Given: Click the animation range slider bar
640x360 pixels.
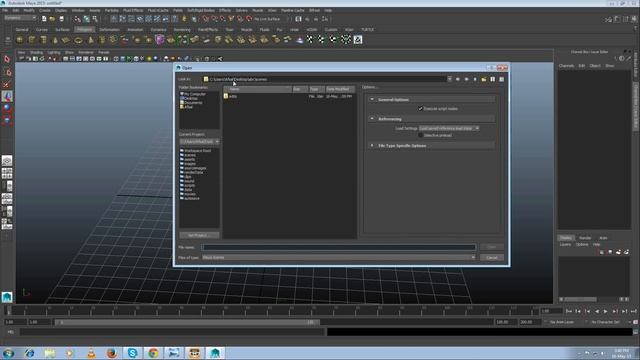Looking at the screenshot, I should click(187, 322).
